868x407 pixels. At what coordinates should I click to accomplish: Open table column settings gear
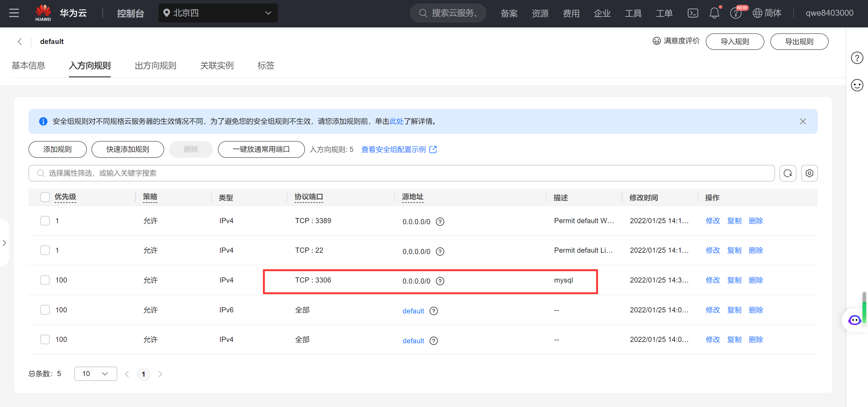(x=809, y=173)
